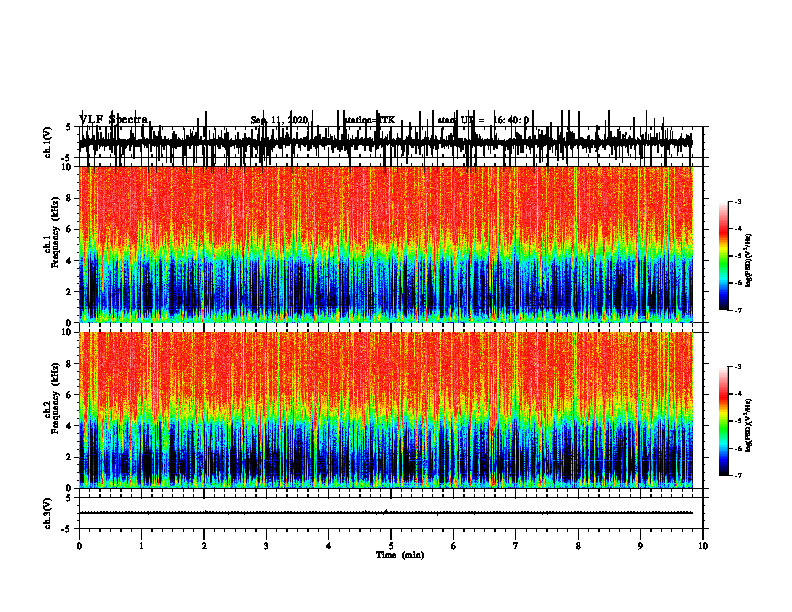Click the '-7' tick on ch.1 colorbar
The image size is (792, 612).
[x=737, y=310]
